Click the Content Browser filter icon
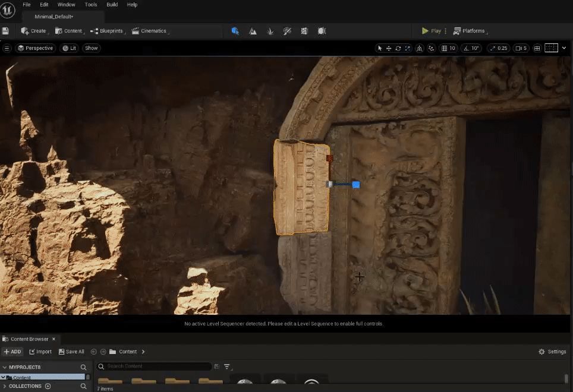Viewport: 573px width, 392px height. click(227, 367)
